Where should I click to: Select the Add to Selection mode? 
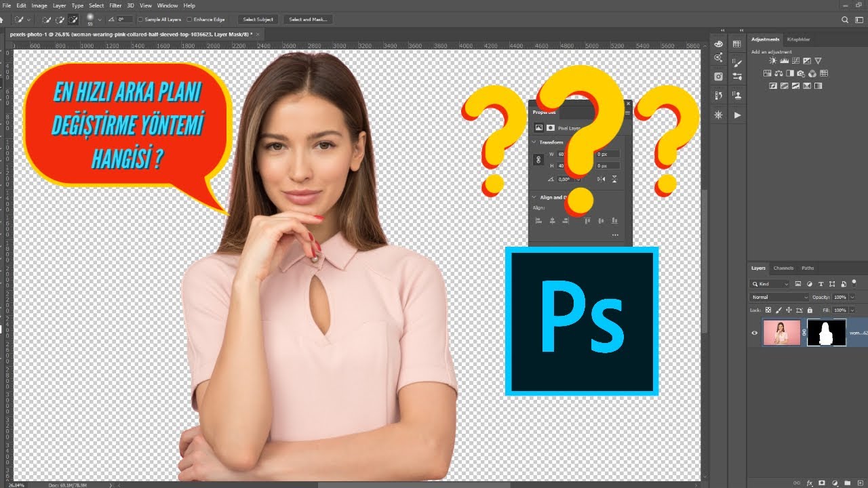click(x=60, y=20)
